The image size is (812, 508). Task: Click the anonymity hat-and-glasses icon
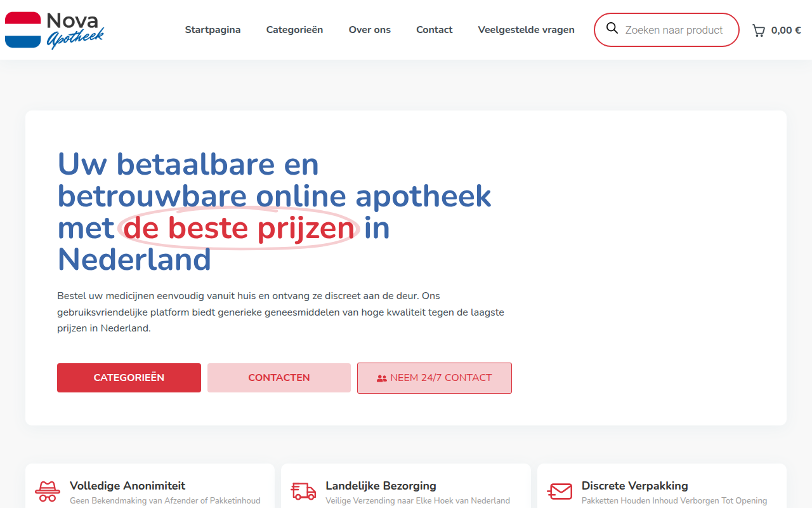click(x=48, y=491)
